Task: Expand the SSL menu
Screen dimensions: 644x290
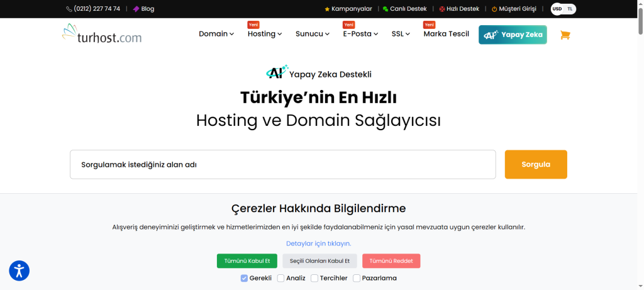Action: [x=401, y=34]
